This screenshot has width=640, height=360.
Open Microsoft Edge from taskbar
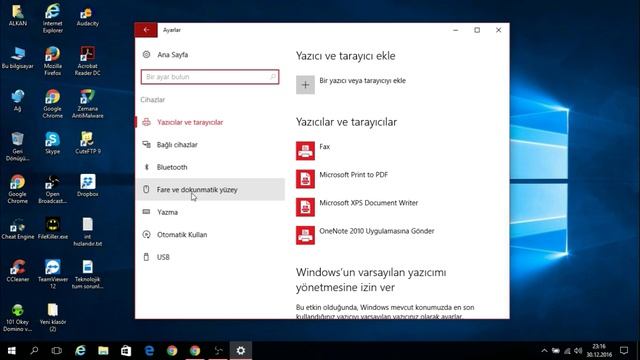pyautogui.click(x=149, y=351)
